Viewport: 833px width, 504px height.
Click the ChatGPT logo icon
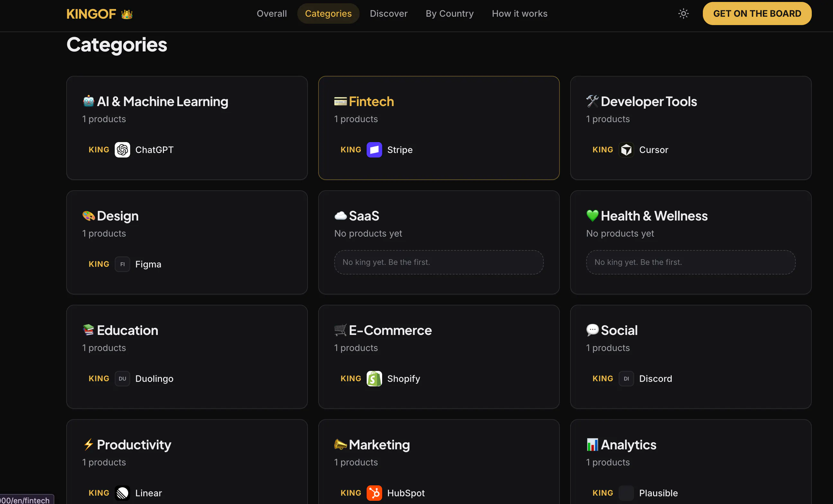click(122, 150)
